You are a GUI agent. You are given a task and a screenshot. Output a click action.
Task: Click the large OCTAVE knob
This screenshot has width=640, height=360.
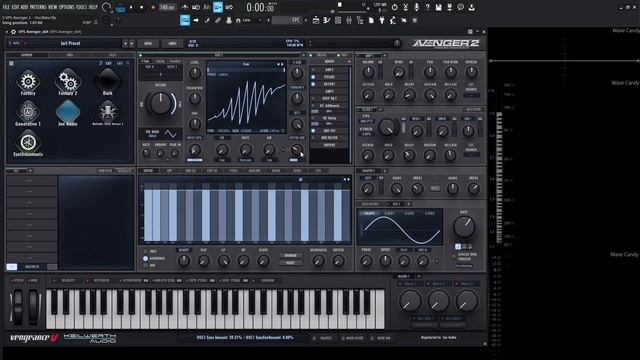point(160,103)
